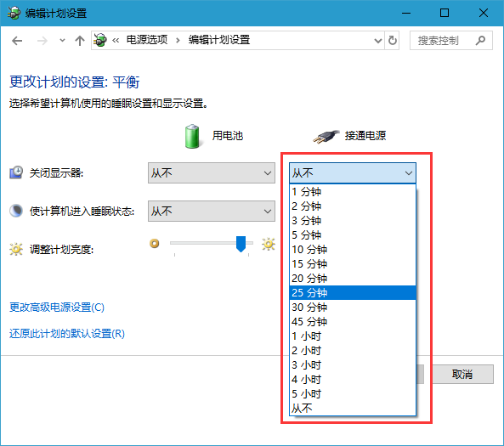504x446 pixels.
Task: Refresh the address bar location
Action: point(392,41)
